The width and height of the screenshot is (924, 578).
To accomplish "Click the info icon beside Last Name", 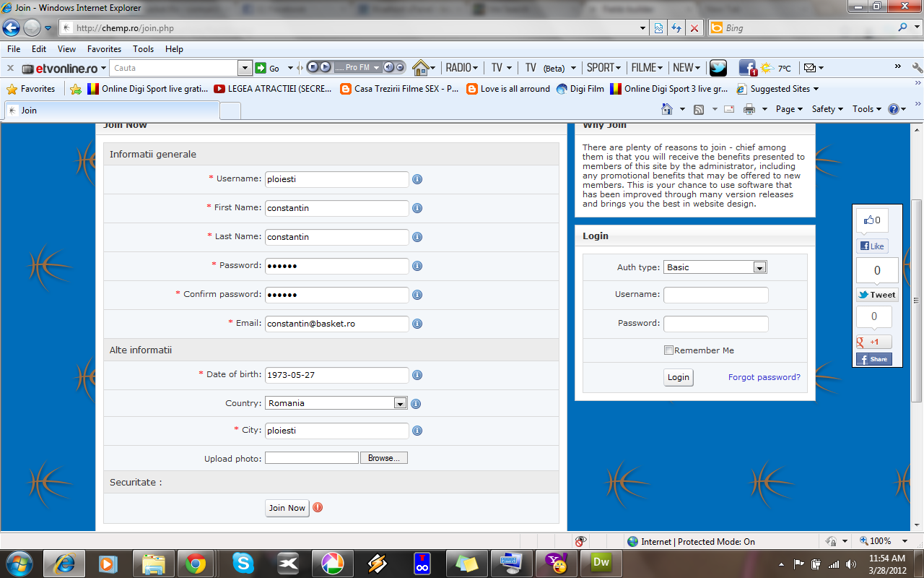I will 417,237.
